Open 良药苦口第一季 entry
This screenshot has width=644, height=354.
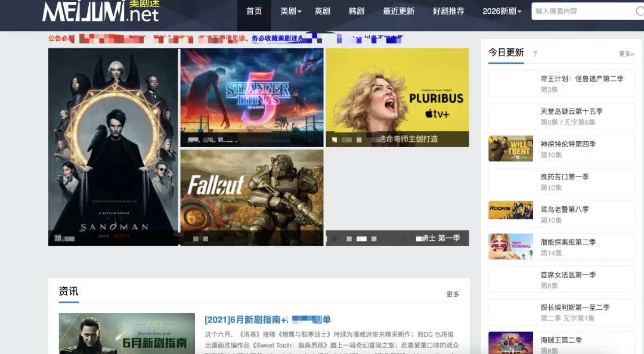(561, 182)
